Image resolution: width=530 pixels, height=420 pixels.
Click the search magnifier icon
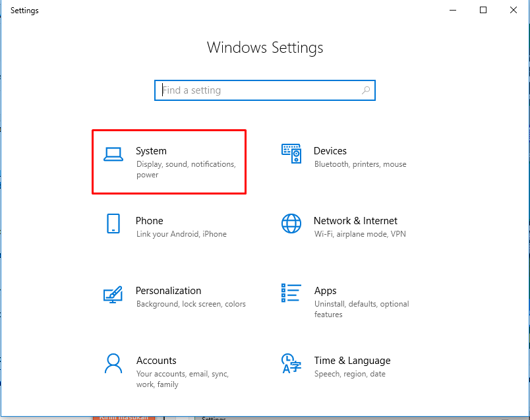(x=366, y=90)
